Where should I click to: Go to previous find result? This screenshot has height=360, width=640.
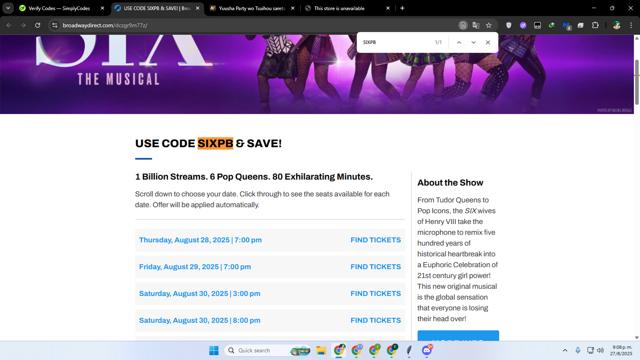tap(459, 42)
